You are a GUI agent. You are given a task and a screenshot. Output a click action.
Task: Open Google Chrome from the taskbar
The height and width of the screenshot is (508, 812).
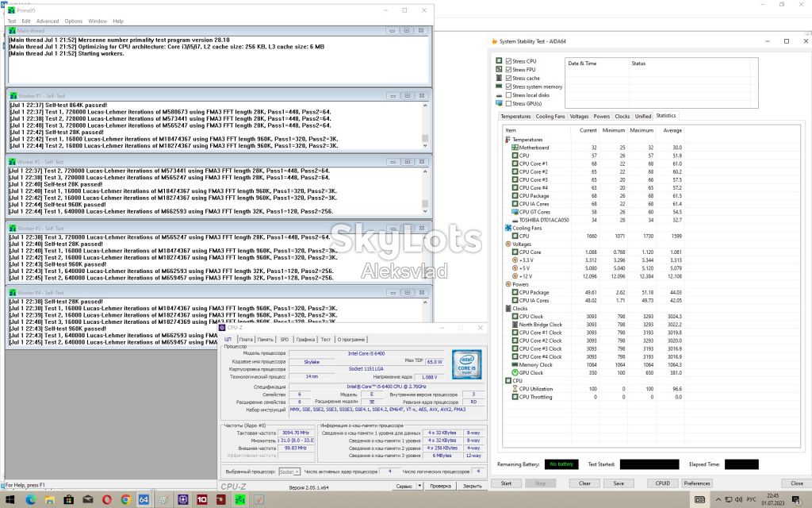125,500
